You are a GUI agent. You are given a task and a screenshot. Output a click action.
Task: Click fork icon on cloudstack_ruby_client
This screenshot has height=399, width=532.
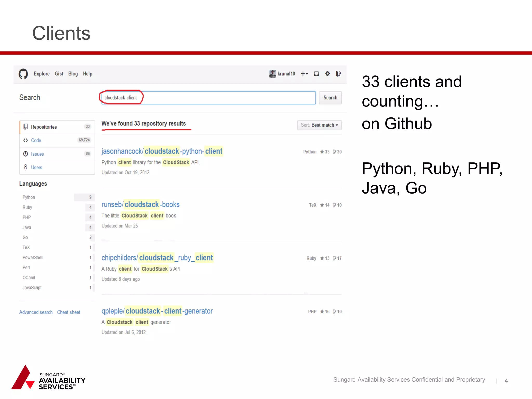pyautogui.click(x=335, y=258)
